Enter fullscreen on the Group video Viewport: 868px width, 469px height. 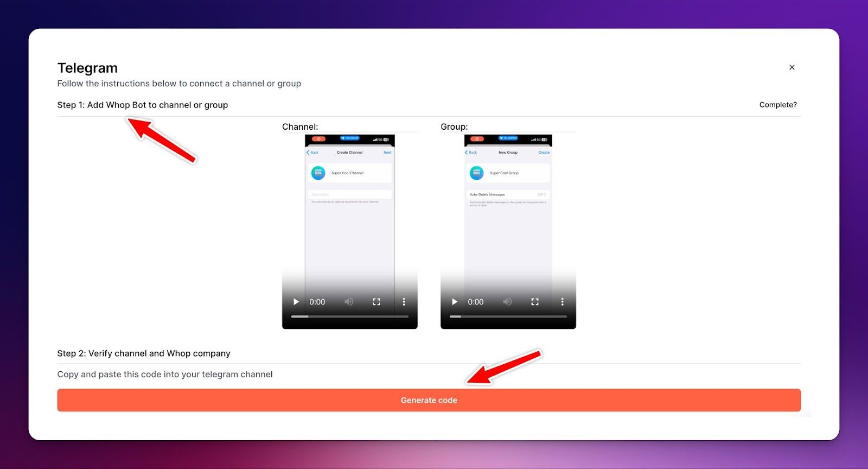click(x=535, y=302)
